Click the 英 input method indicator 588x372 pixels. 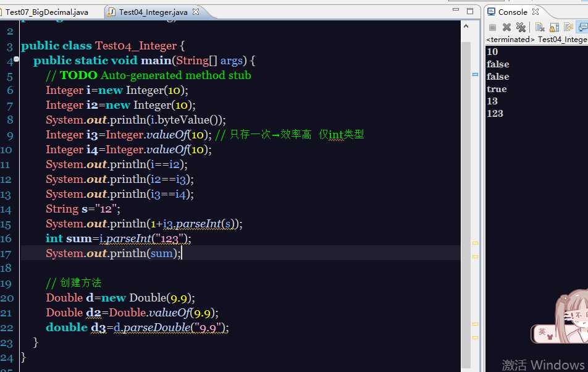point(542,331)
